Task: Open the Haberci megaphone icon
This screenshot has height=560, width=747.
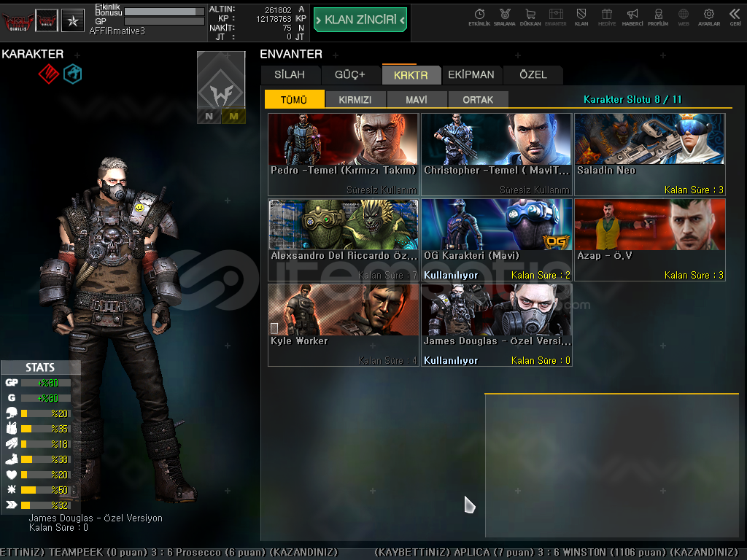Action: tap(632, 17)
